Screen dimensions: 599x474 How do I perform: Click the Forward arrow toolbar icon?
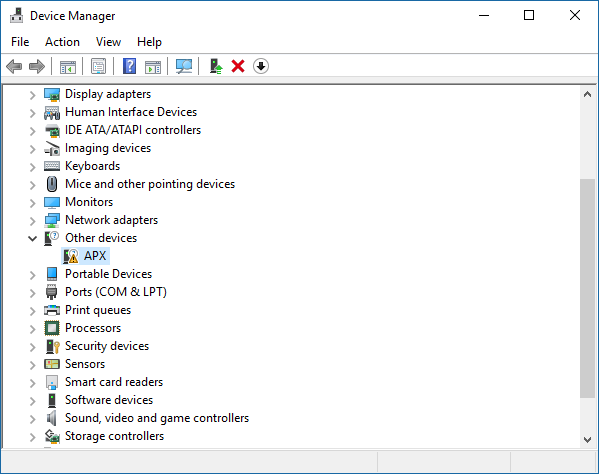coord(37,66)
